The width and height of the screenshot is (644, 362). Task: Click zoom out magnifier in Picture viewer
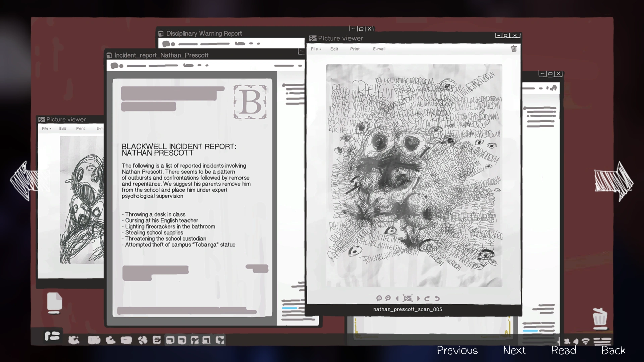[x=379, y=298]
